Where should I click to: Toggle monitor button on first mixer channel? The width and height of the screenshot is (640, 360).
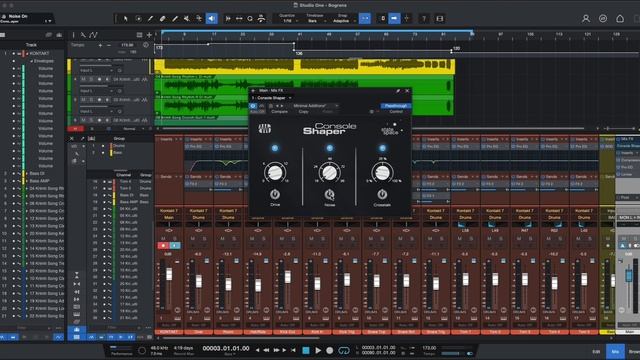[x=175, y=245]
